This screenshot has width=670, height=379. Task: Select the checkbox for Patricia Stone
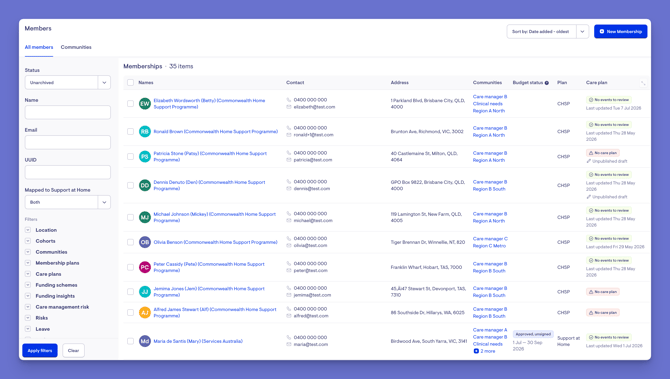click(130, 156)
